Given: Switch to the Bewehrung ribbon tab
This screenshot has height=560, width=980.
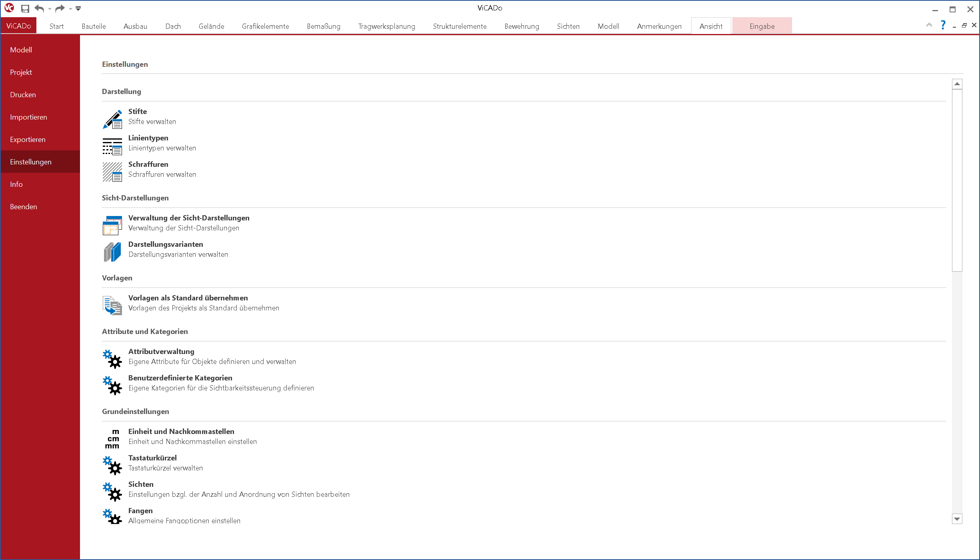Looking at the screenshot, I should coord(522,26).
